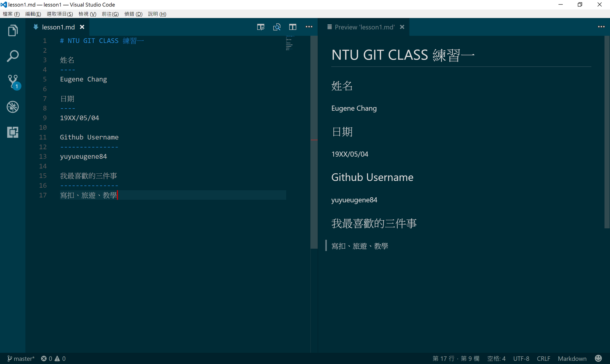Open the Extensions sidebar icon
Viewport: 610px width, 364px height.
(x=13, y=132)
